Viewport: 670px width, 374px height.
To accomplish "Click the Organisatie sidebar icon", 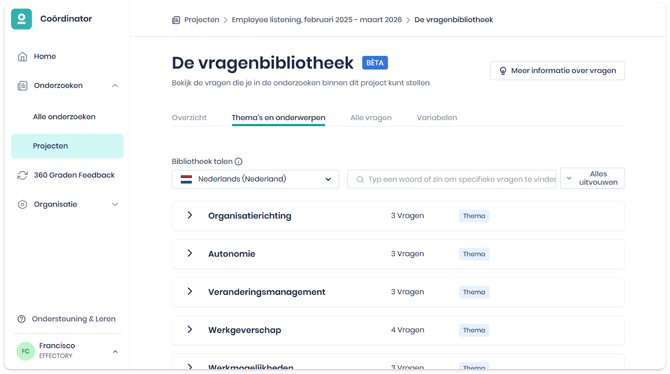I will 22,204.
